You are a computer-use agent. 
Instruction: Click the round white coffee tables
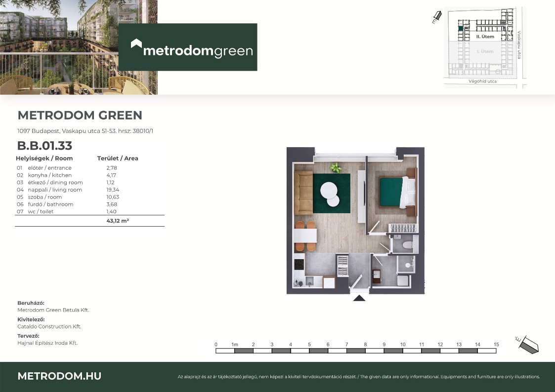point(330,194)
